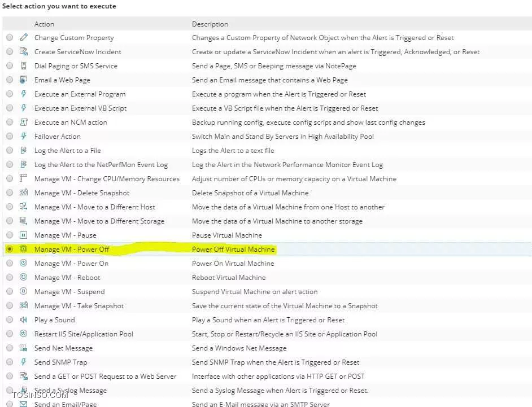Image resolution: width=532 pixels, height=407 pixels.
Task: Click the 'Send Net Message' label
Action: point(63,348)
